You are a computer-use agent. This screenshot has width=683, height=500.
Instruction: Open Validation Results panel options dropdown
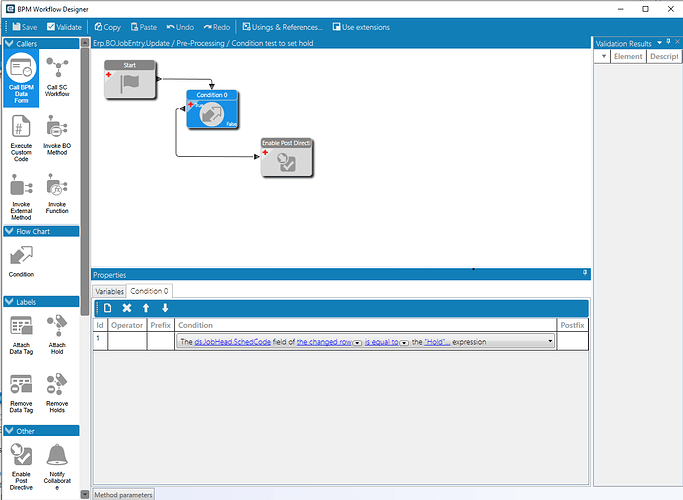[x=659, y=42]
